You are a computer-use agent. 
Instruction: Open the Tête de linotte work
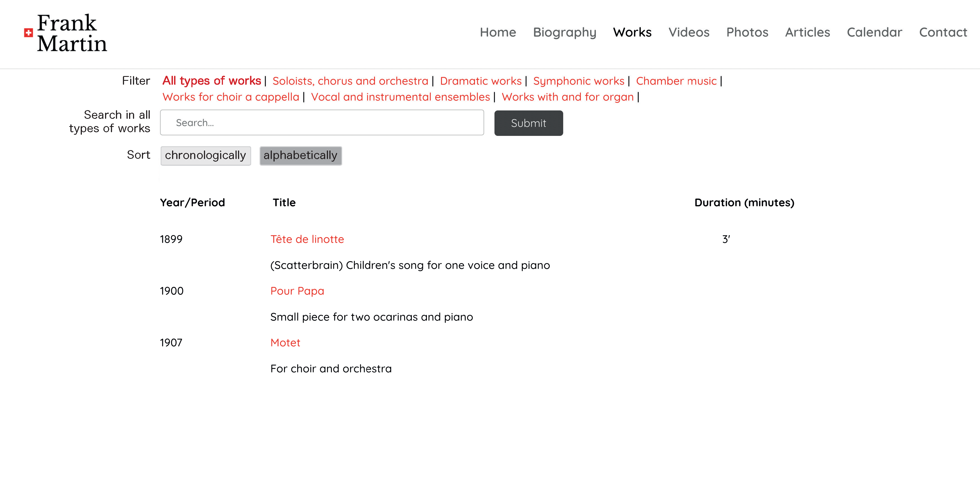pyautogui.click(x=307, y=239)
